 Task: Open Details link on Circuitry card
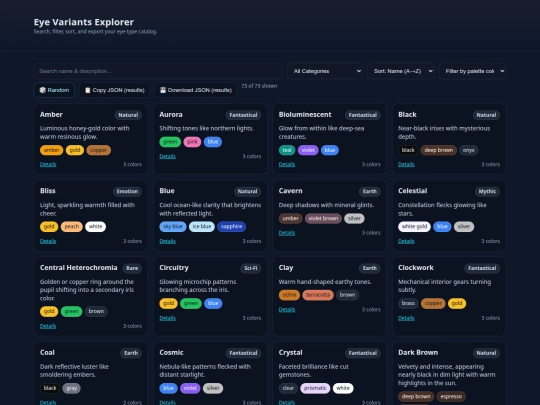[x=167, y=318]
